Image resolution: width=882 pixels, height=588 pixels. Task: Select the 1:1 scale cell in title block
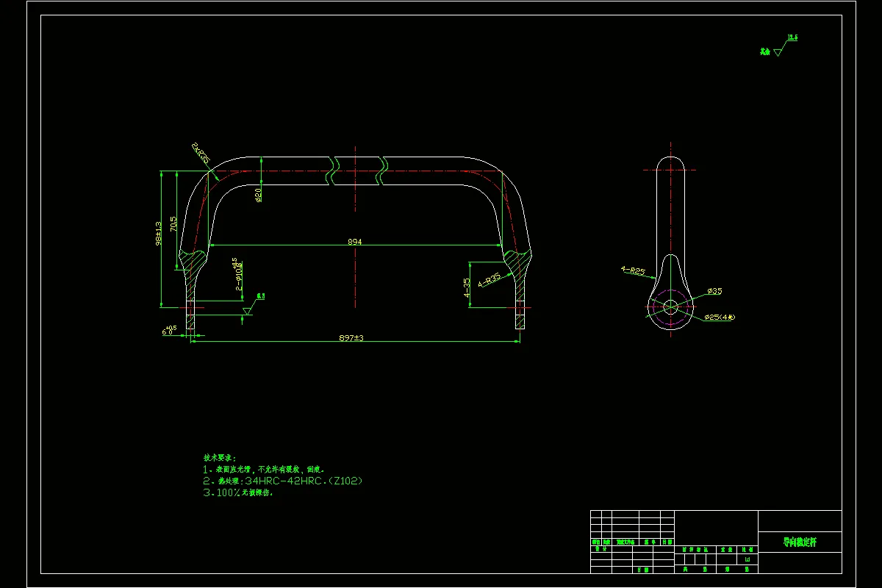point(747,559)
